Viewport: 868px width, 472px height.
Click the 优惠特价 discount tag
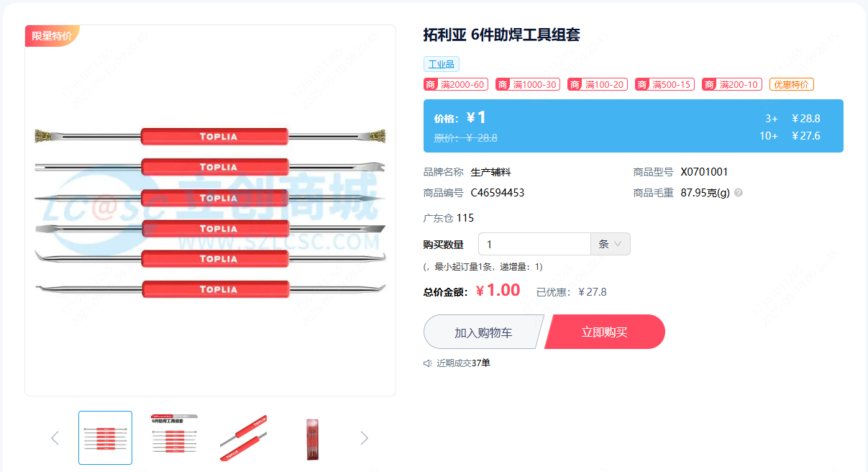792,84
